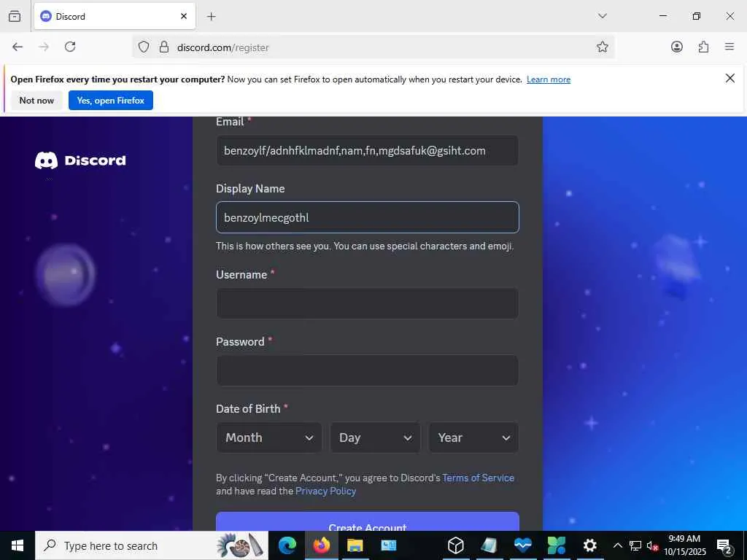
Task: Open the Firefox application menu
Action: point(729,47)
